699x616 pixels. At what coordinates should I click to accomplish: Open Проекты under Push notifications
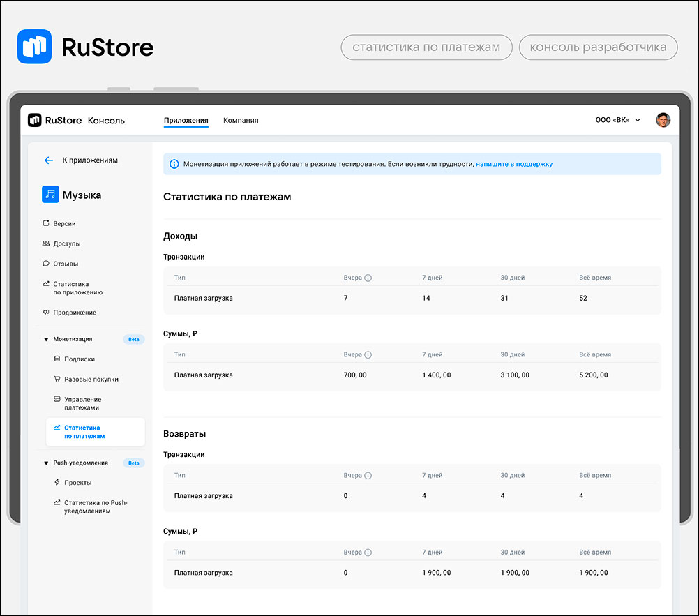pyautogui.click(x=77, y=483)
